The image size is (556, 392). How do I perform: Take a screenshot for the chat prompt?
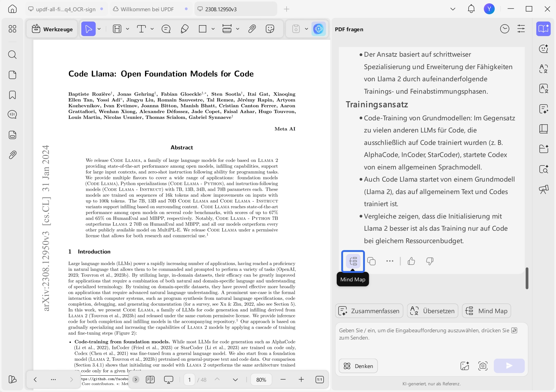coord(483,366)
